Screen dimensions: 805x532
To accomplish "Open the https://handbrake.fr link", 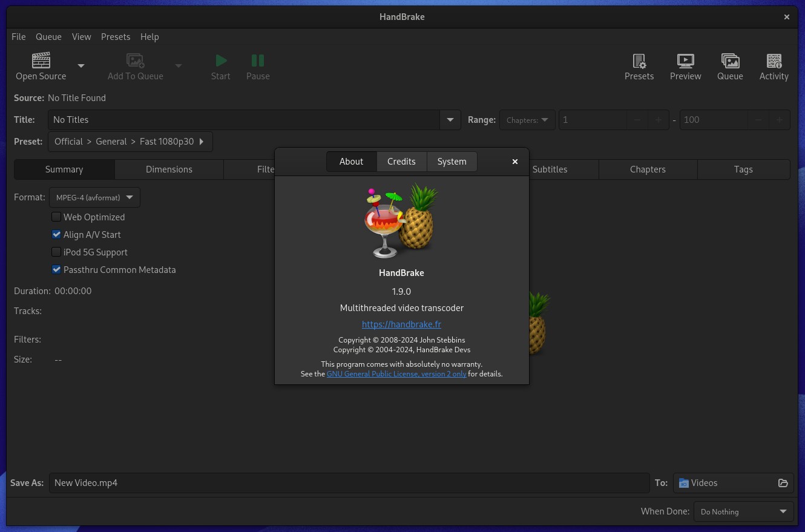I will click(401, 324).
